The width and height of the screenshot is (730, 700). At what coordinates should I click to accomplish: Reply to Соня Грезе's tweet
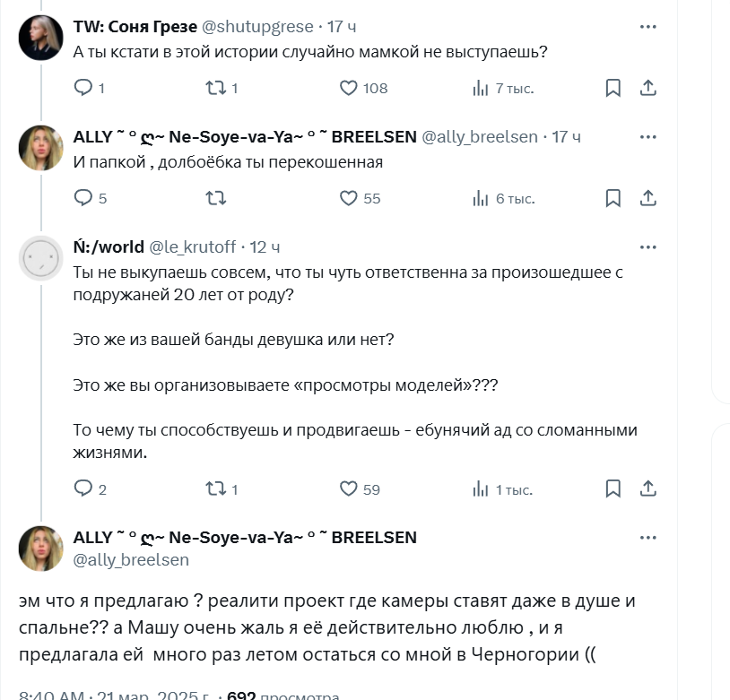[83, 88]
